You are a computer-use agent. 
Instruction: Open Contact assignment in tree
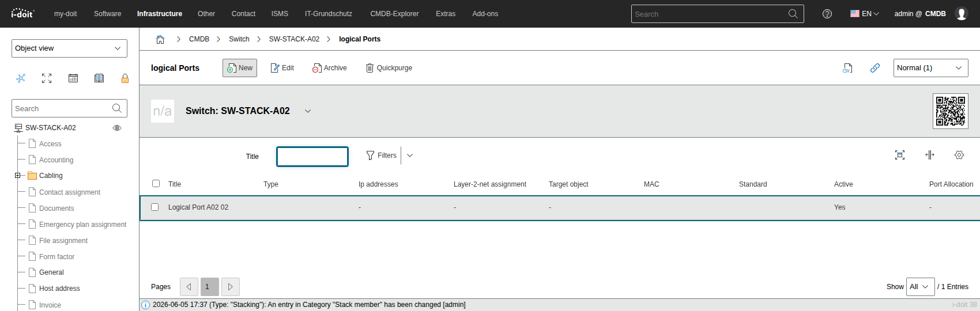coord(70,192)
